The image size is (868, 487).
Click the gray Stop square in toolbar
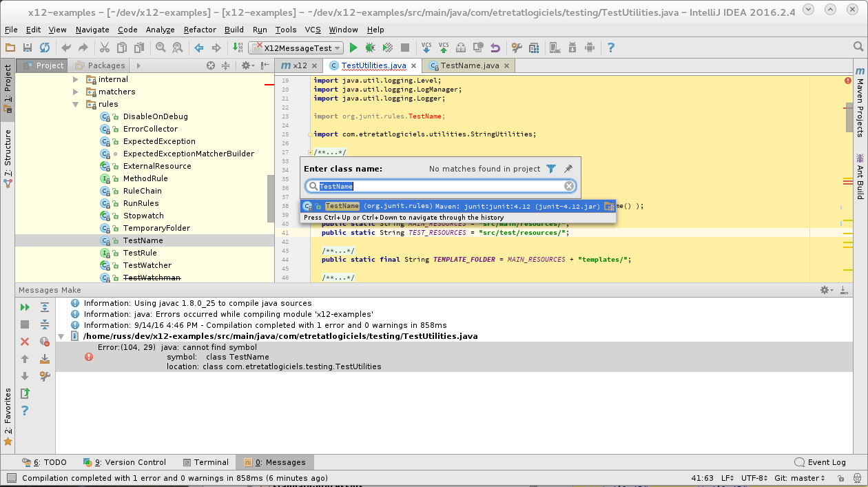(405, 48)
